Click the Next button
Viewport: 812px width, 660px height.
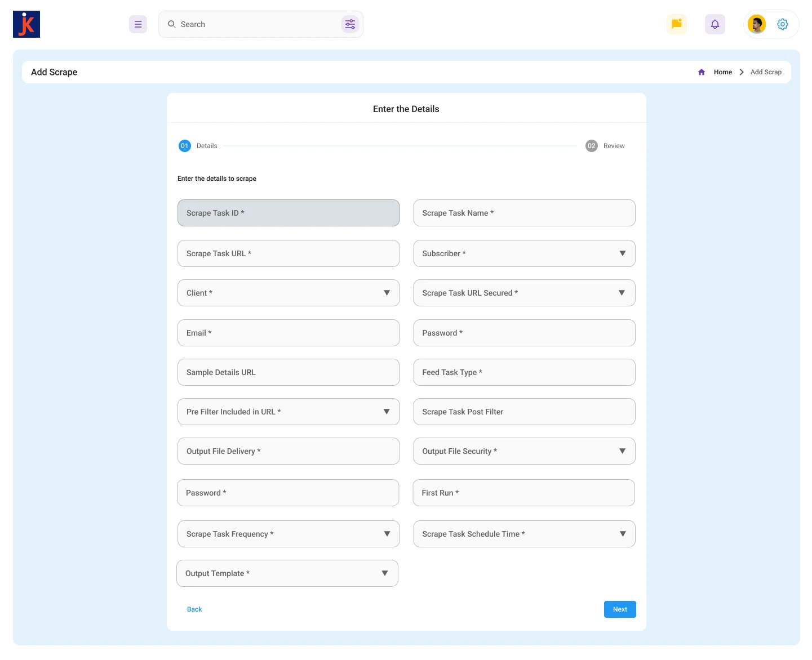(620, 609)
